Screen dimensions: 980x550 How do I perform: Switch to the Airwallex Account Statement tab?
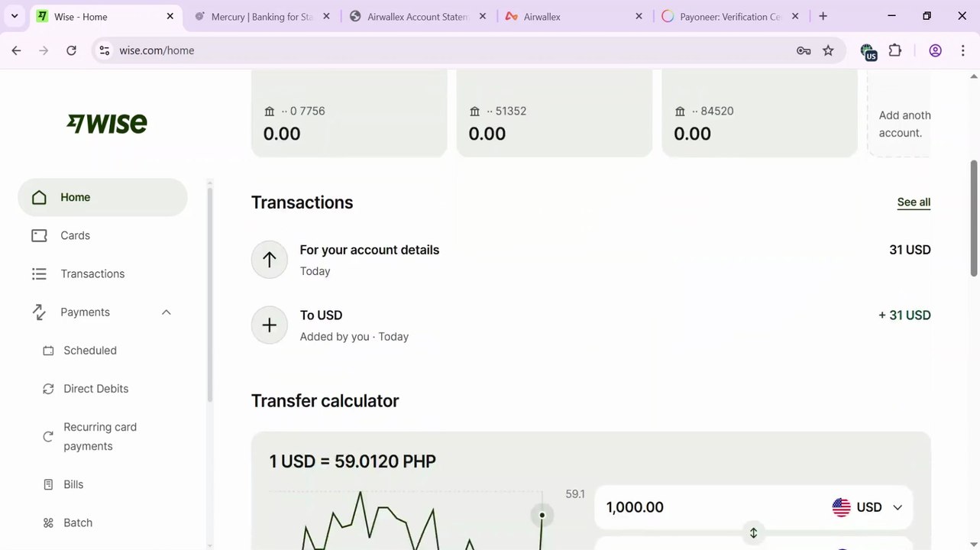(417, 16)
